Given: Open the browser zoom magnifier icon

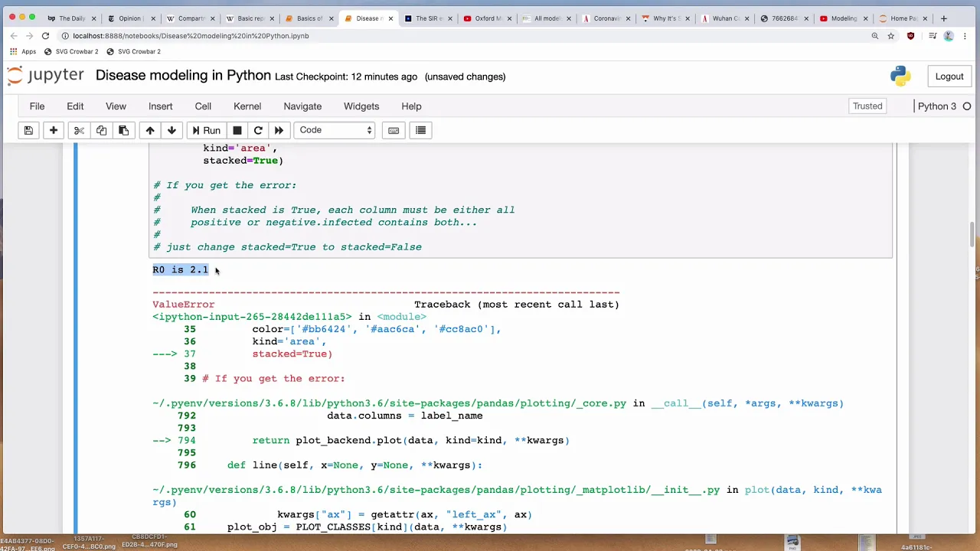Looking at the screenshot, I should click(x=874, y=35).
